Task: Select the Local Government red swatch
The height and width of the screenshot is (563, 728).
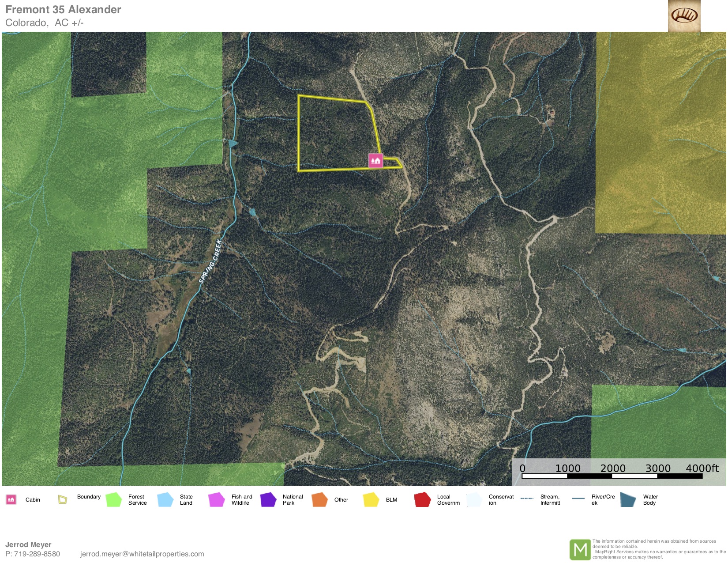Action: [422, 500]
